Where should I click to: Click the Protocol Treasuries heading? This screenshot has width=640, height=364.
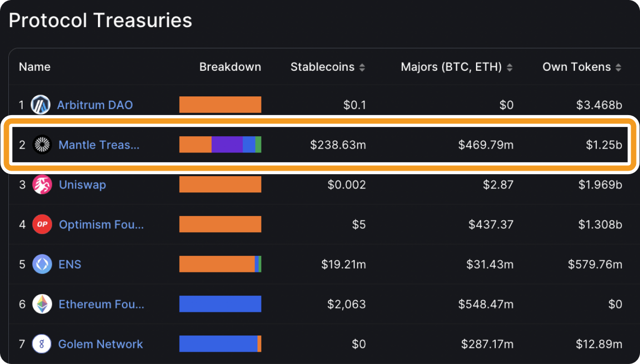click(x=100, y=20)
